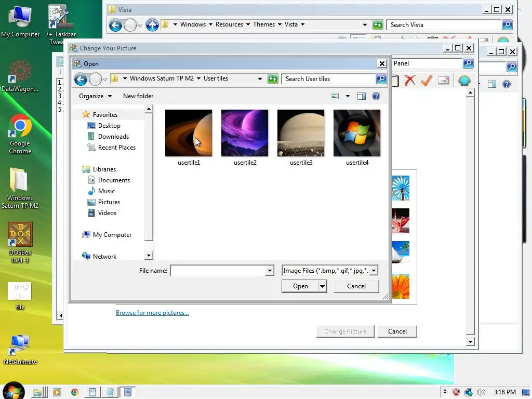
Task: Open DOSBox 0.74-3 desktop shortcut
Action: click(20, 243)
